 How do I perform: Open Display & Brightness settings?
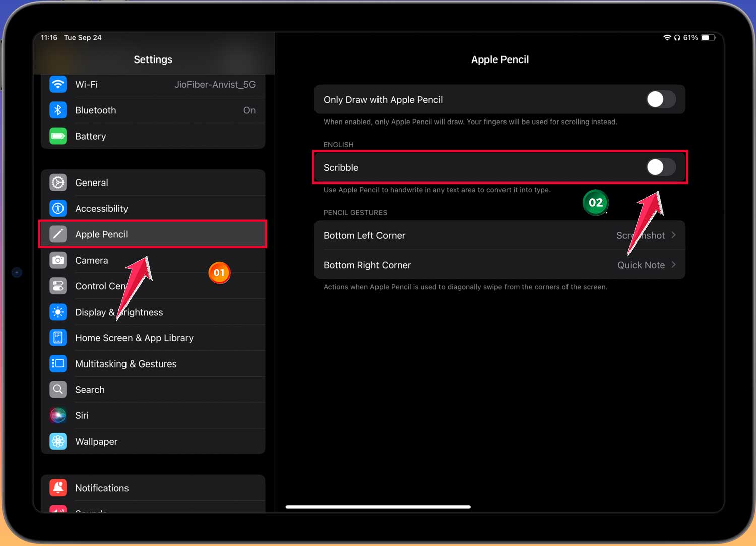(119, 312)
